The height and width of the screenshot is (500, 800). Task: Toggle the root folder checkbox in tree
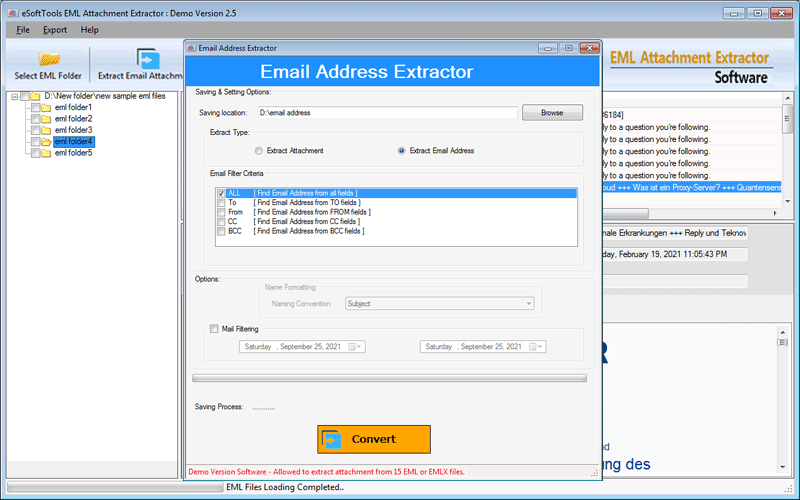(x=24, y=96)
